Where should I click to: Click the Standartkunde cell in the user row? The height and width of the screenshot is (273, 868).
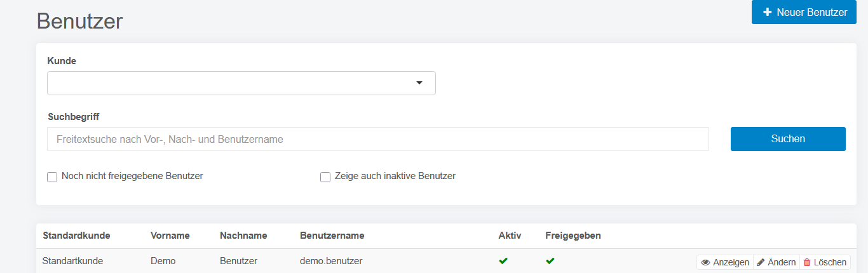72,261
